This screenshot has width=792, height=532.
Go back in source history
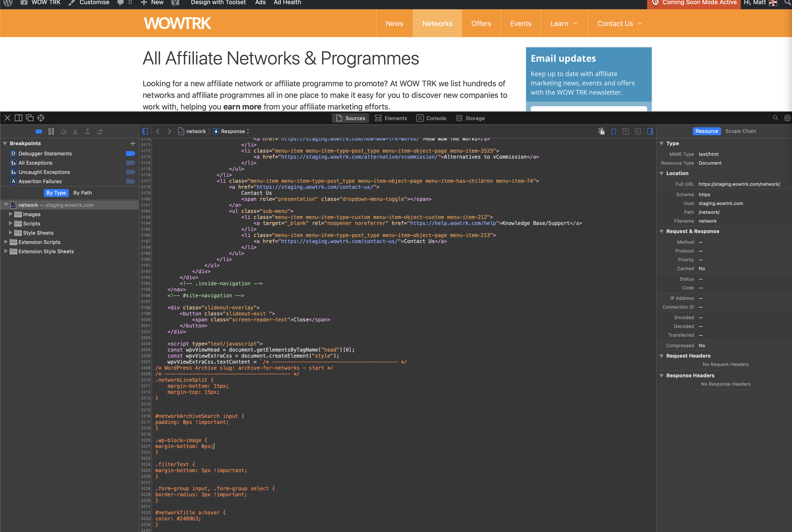[158, 131]
